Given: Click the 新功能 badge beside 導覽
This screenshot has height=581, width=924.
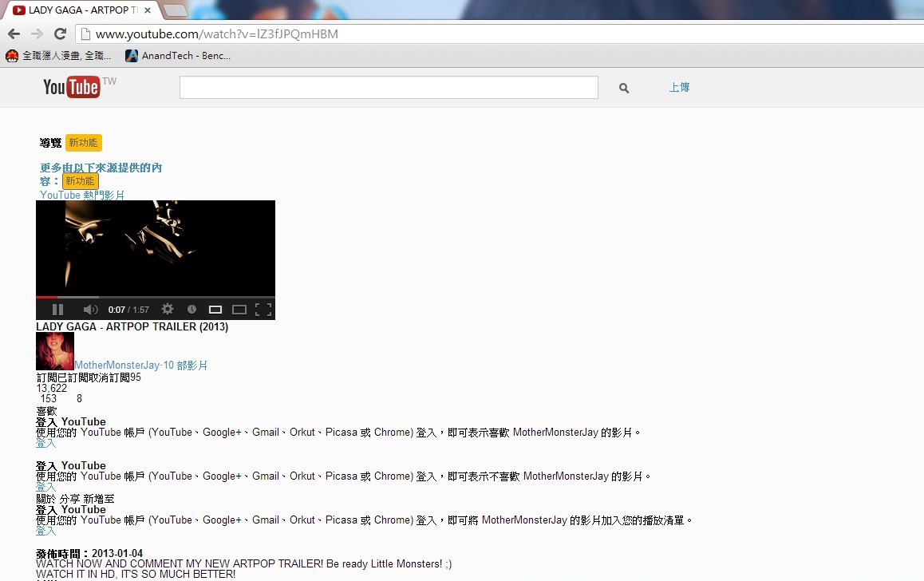Looking at the screenshot, I should [83, 143].
